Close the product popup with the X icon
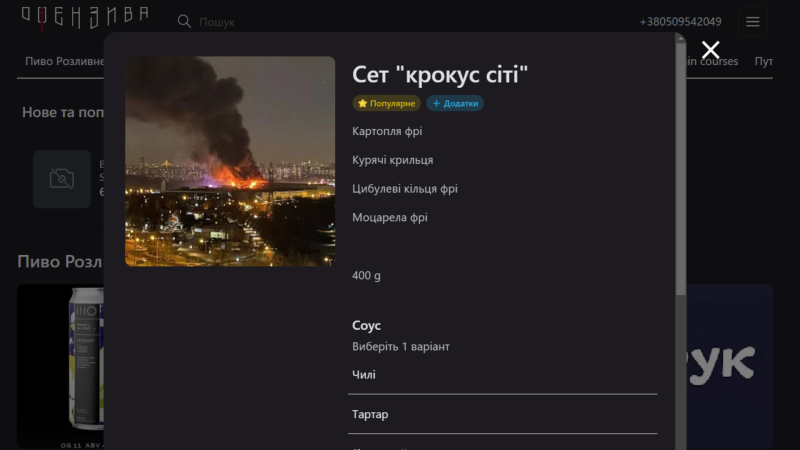The width and height of the screenshot is (800, 450). [x=710, y=50]
